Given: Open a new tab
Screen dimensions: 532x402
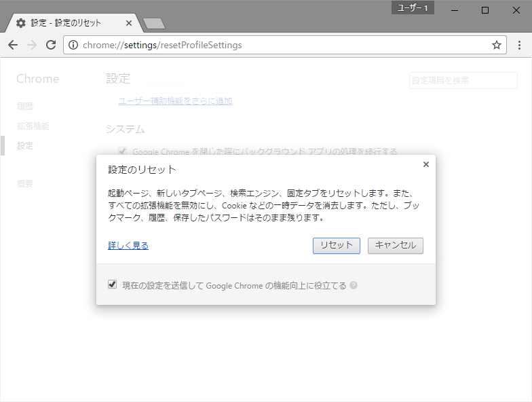Looking at the screenshot, I should point(154,23).
